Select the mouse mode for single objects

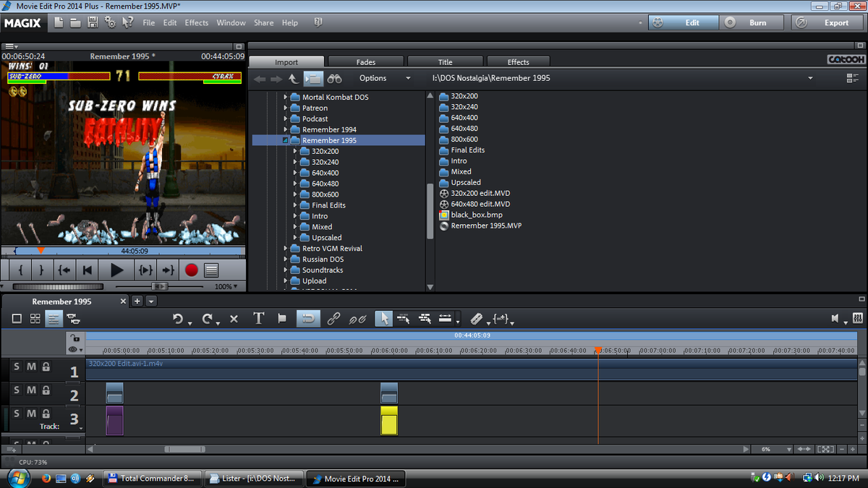(383, 318)
